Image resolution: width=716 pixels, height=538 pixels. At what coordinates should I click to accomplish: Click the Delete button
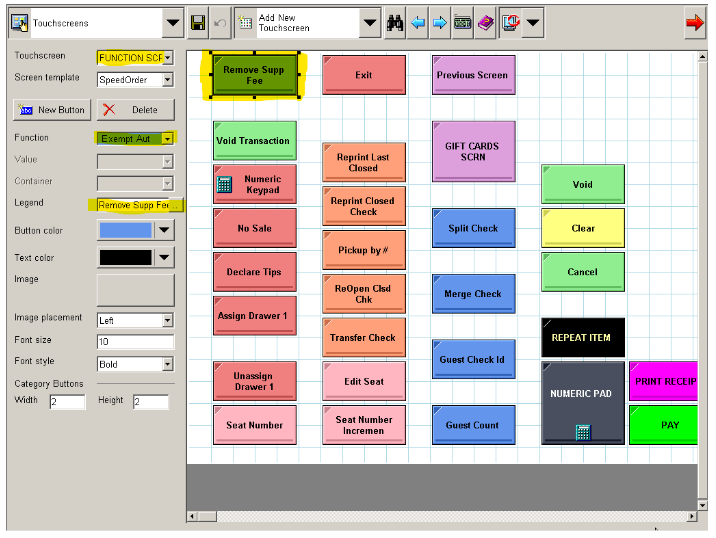[x=135, y=109]
